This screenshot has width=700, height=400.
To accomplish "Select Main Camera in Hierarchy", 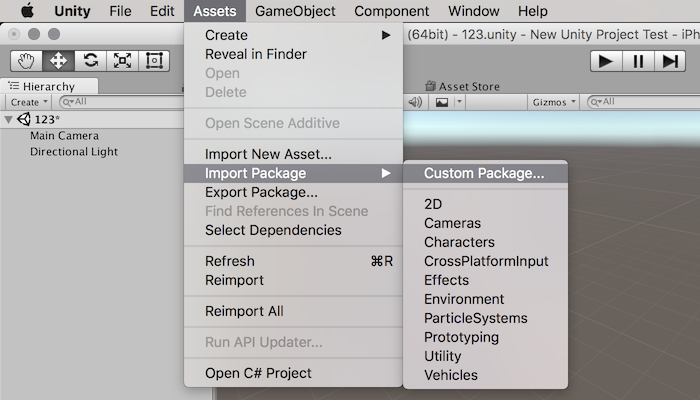I will (64, 136).
